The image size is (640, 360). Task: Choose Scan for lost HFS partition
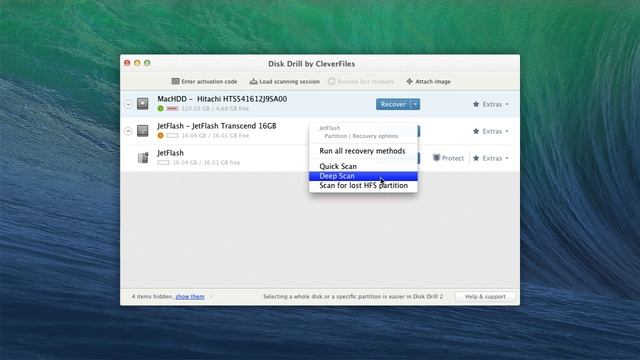(363, 185)
